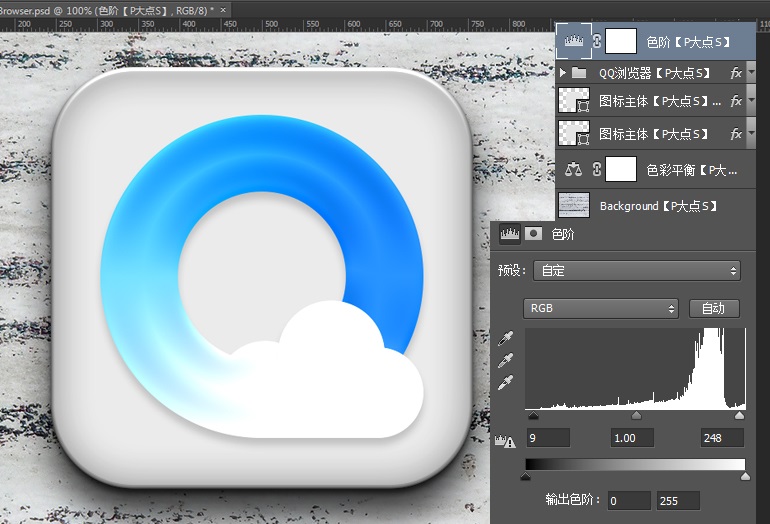
Task: Click the highlight input field showing 248
Action: [722, 438]
